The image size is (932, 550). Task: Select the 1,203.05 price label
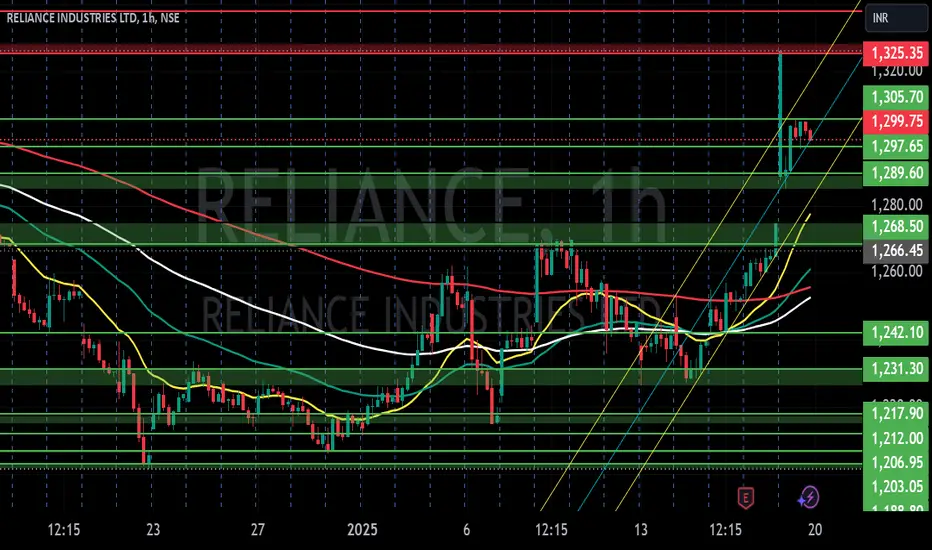[x=896, y=486]
